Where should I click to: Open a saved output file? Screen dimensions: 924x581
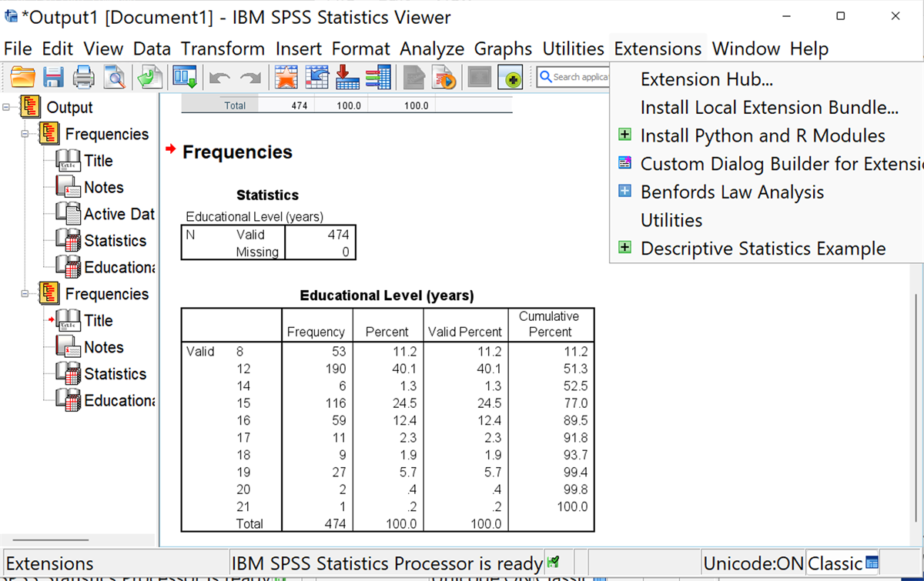tap(22, 76)
